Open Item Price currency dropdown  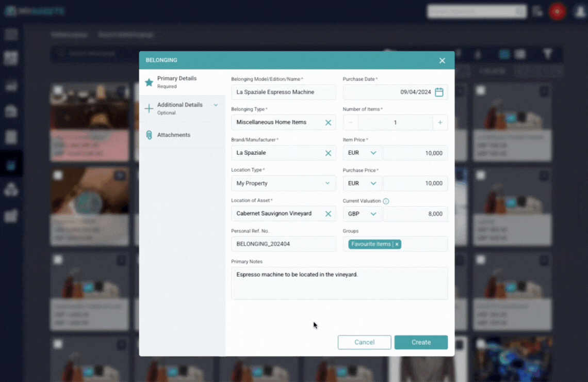tap(362, 153)
